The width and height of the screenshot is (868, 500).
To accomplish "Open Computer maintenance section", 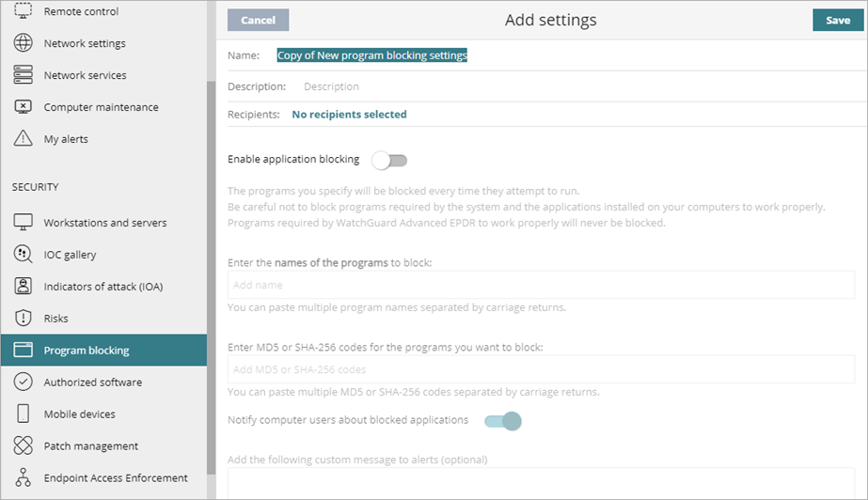I will tap(102, 107).
